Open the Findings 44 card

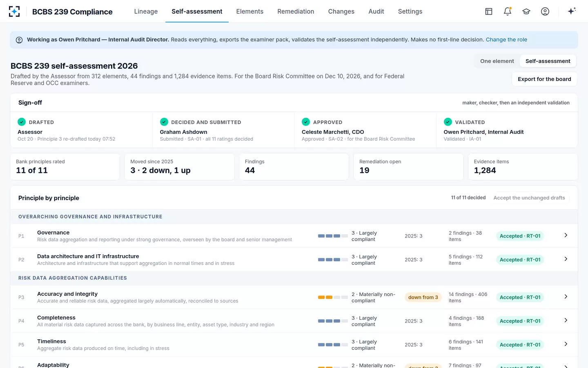tap(294, 166)
